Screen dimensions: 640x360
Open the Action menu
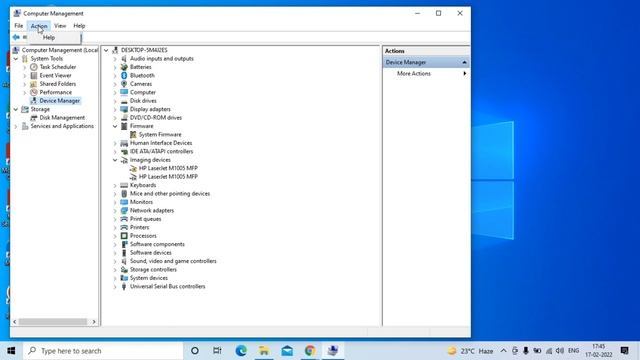tap(39, 26)
